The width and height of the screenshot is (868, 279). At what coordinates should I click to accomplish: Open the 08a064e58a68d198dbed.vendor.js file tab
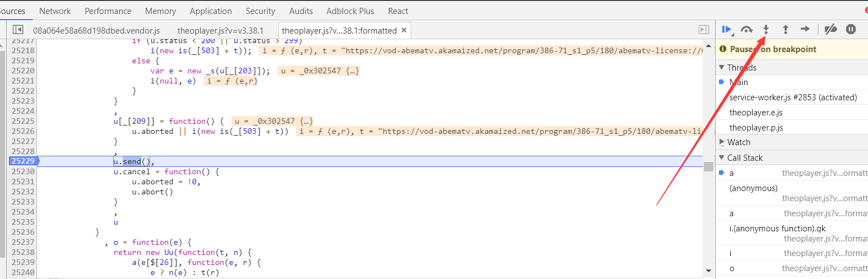pos(97,30)
